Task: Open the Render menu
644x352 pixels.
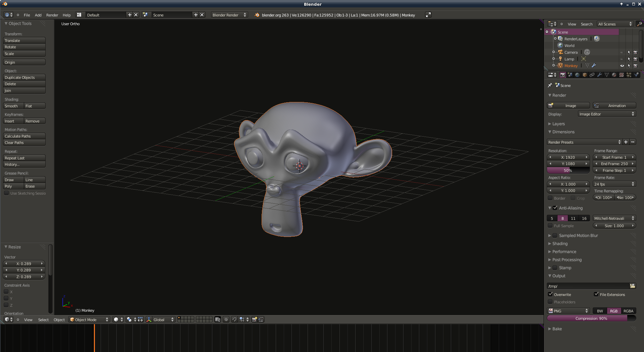Action: (52, 15)
